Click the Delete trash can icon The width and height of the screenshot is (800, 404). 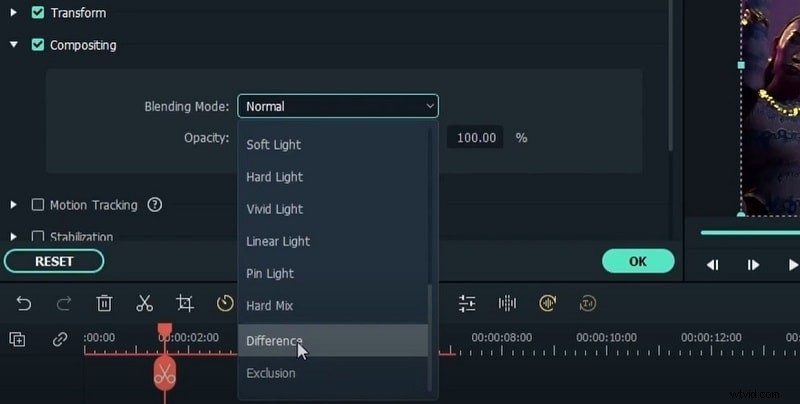(104, 303)
